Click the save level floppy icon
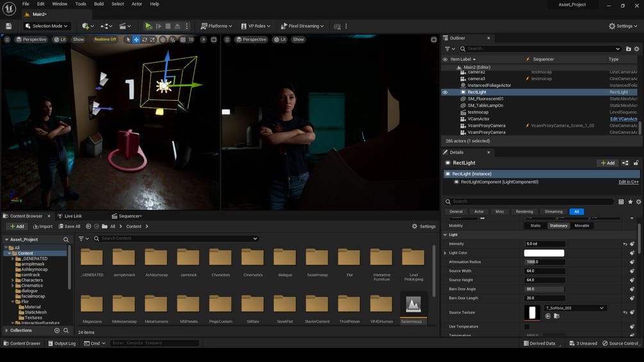Screen dimensions: 644x362 point(8,26)
